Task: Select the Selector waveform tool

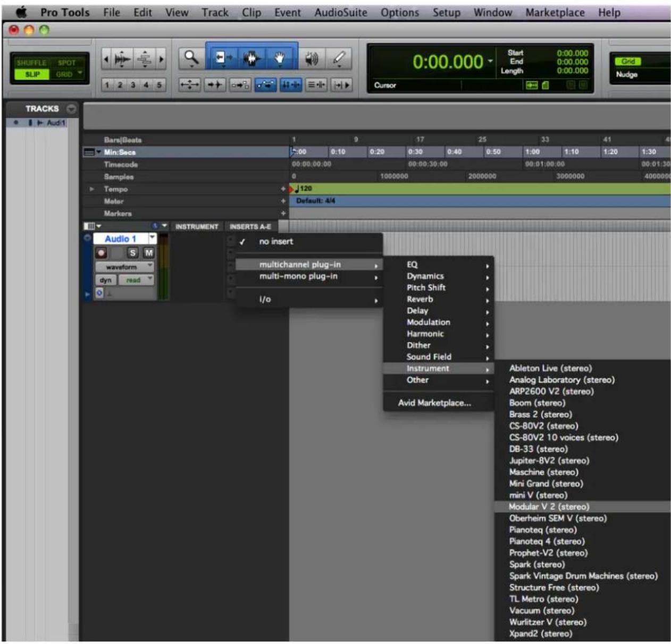Action: click(251, 58)
